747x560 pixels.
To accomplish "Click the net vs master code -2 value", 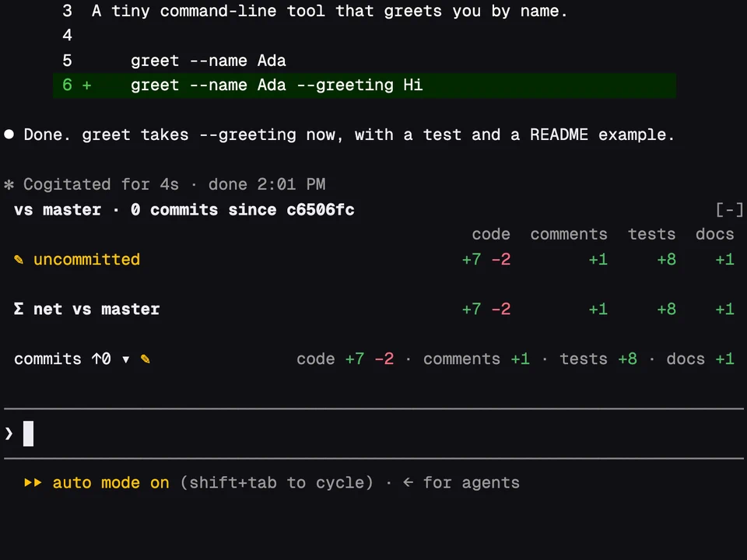I will click(500, 309).
